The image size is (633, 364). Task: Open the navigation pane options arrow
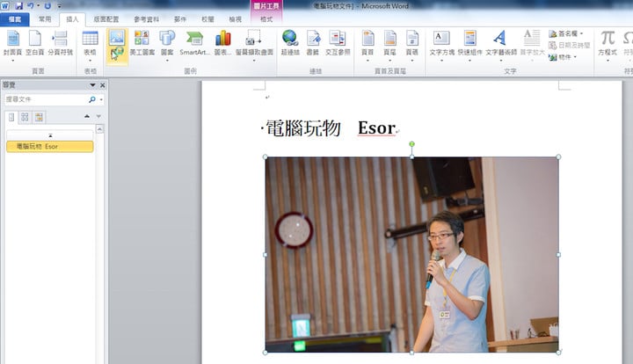[x=92, y=85]
